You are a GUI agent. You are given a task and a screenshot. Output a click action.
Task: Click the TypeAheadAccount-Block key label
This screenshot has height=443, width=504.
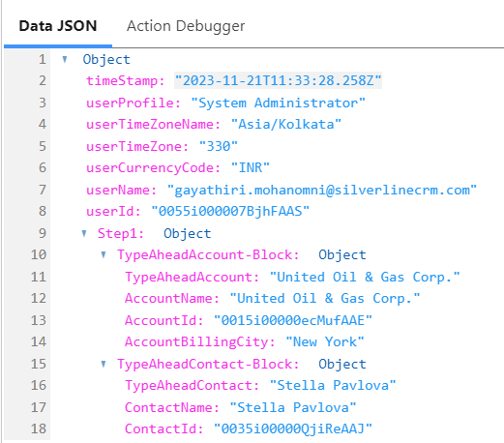point(208,254)
